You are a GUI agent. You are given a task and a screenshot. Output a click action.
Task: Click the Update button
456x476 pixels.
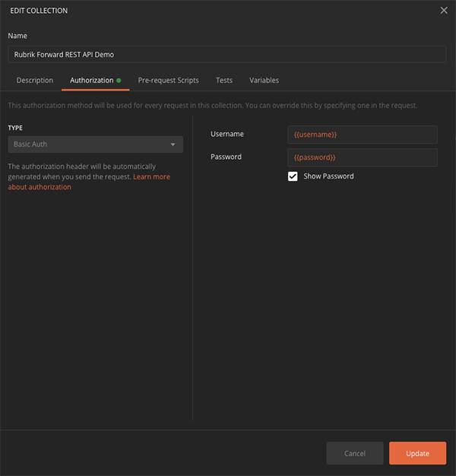pyautogui.click(x=417, y=453)
